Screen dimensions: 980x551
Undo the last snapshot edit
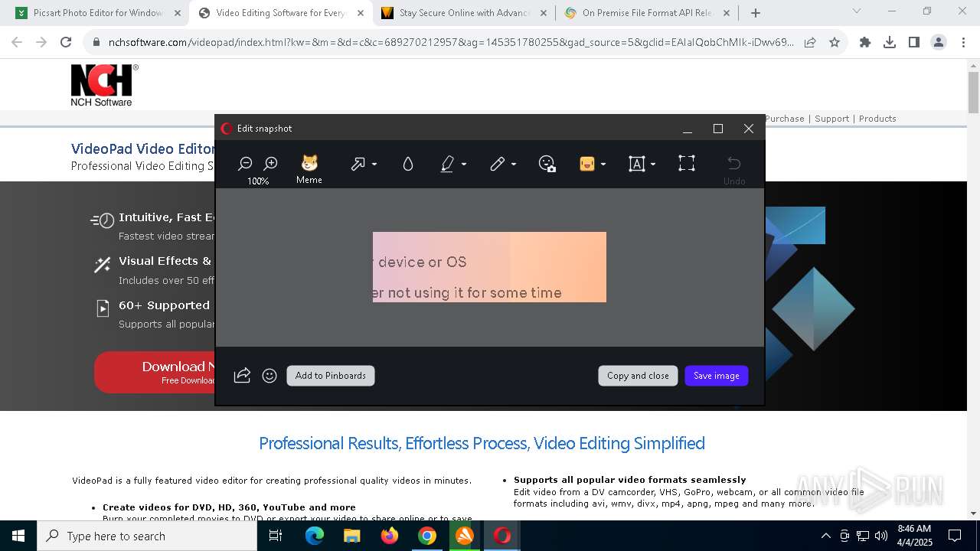[x=734, y=169]
